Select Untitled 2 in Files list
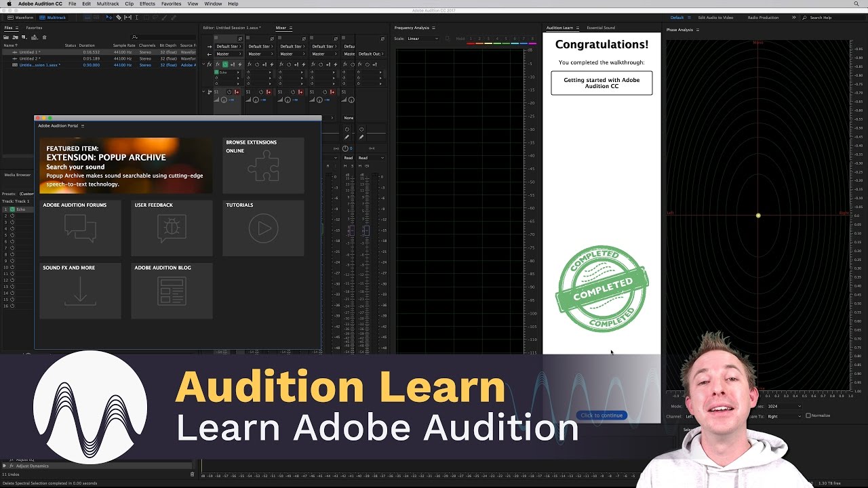 pyautogui.click(x=98, y=58)
